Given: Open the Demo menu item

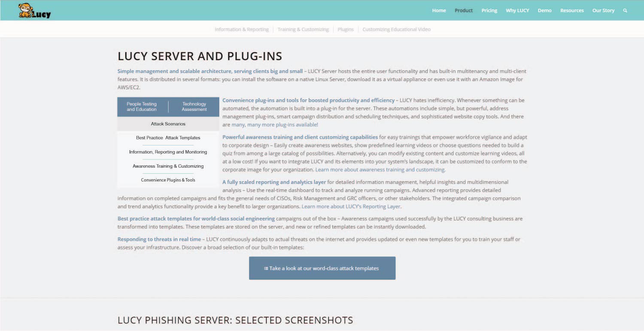Looking at the screenshot, I should (544, 11).
